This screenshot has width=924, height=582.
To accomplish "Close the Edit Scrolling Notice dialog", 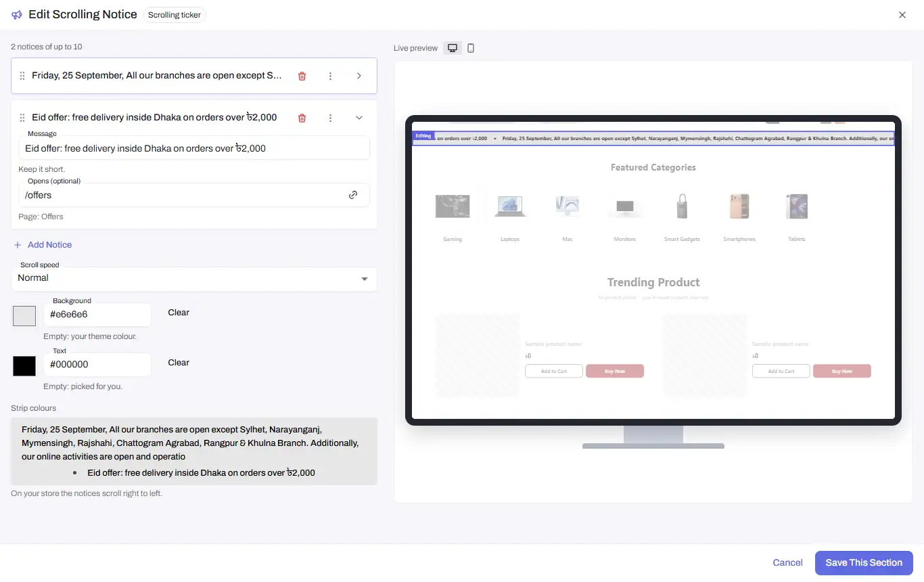I will [902, 15].
